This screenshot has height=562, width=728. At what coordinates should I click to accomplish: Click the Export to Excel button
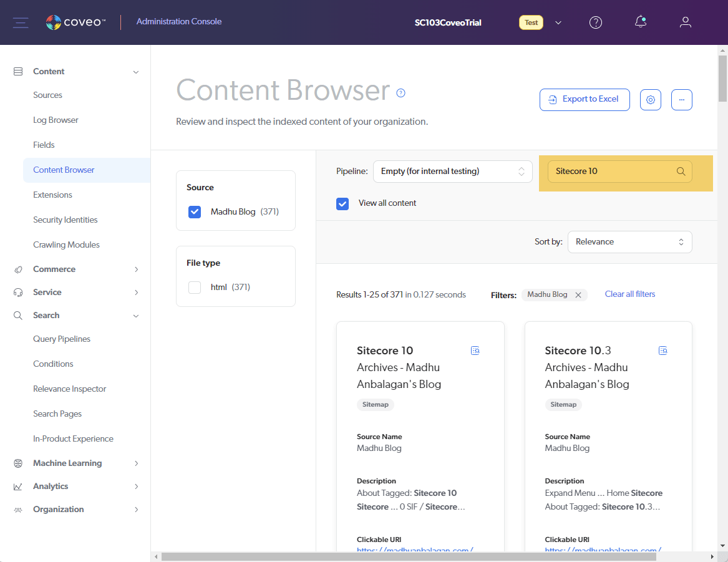coord(584,100)
